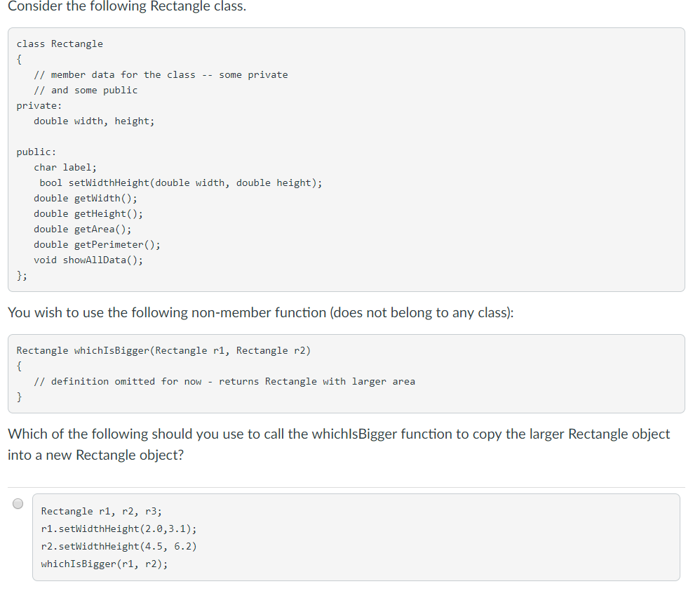Click the showAllData method line

88,260
